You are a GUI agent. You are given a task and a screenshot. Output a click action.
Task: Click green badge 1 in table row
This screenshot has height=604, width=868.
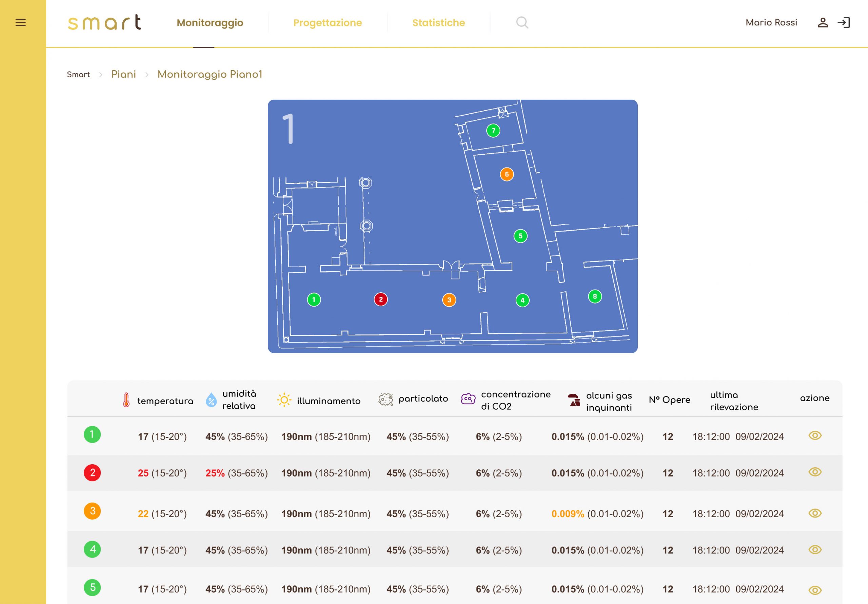pyautogui.click(x=92, y=434)
